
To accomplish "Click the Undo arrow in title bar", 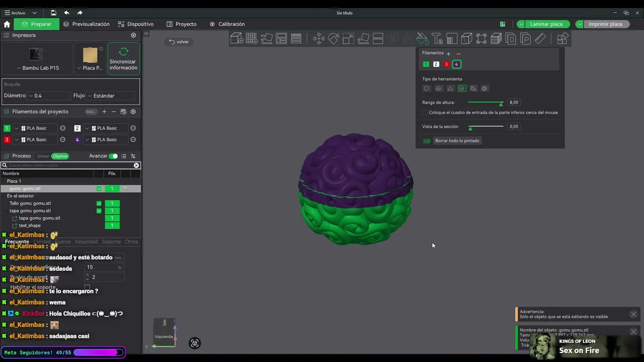I will (67, 13).
